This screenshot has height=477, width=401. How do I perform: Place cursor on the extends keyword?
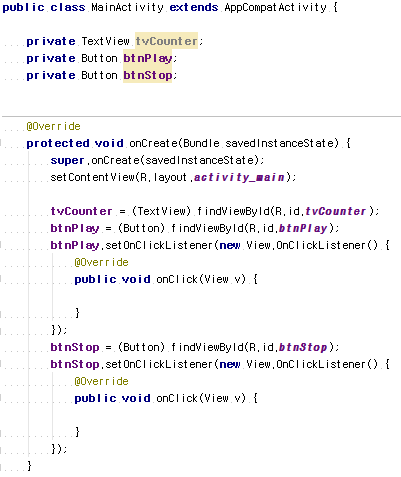194,7
